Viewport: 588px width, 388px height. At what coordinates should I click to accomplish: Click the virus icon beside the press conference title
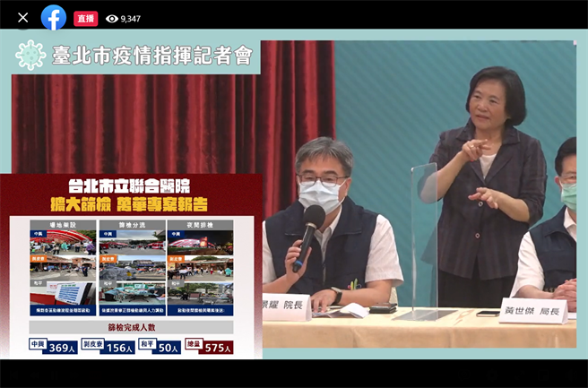pos(30,55)
